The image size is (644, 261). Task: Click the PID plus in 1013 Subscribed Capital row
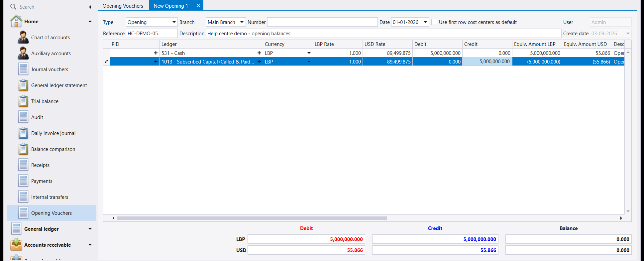click(x=156, y=62)
